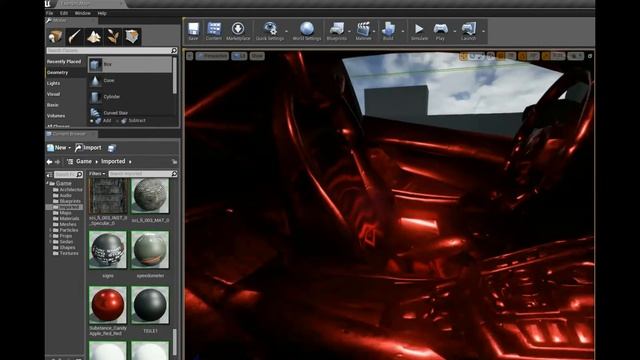Select the Cylinder brush
640x360 pixels.
pos(130,97)
